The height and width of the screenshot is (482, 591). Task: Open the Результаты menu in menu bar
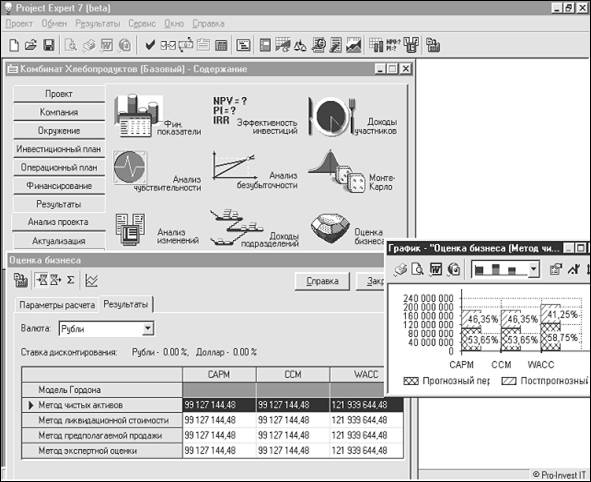98,24
